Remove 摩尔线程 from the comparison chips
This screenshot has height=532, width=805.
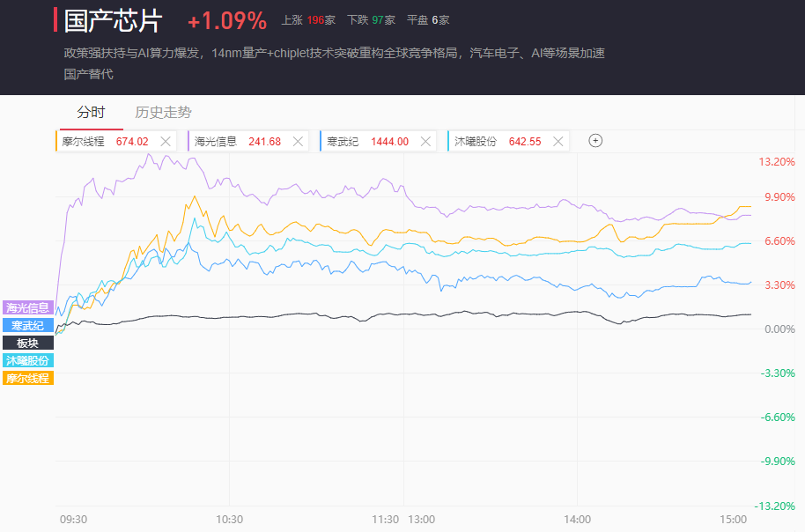(166, 141)
